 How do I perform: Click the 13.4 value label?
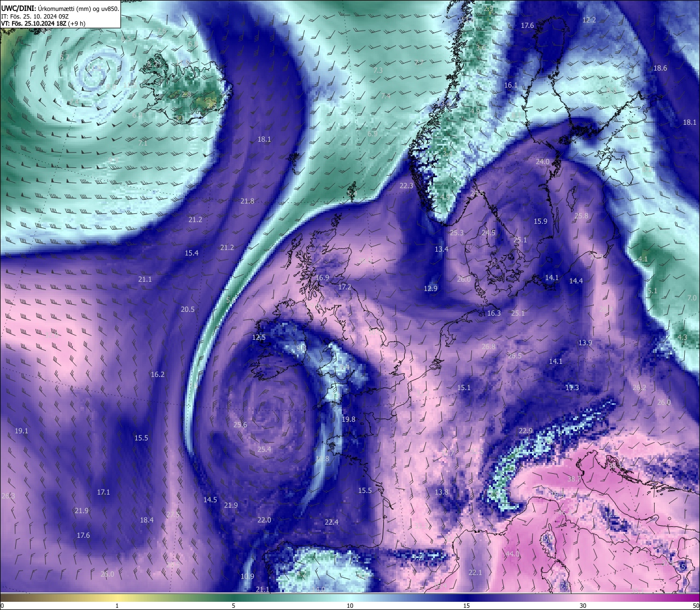441,249
